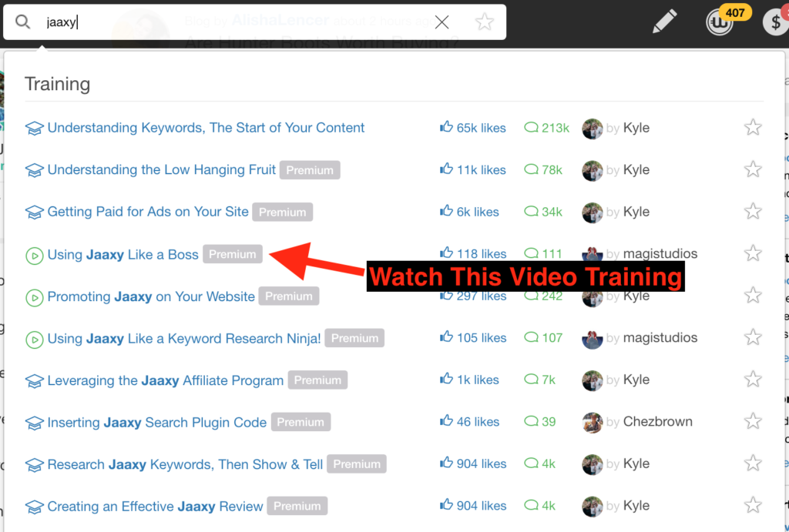Click the thumbs up on Understanding Keywords
The width and height of the screenshot is (789, 532).
pos(446,128)
